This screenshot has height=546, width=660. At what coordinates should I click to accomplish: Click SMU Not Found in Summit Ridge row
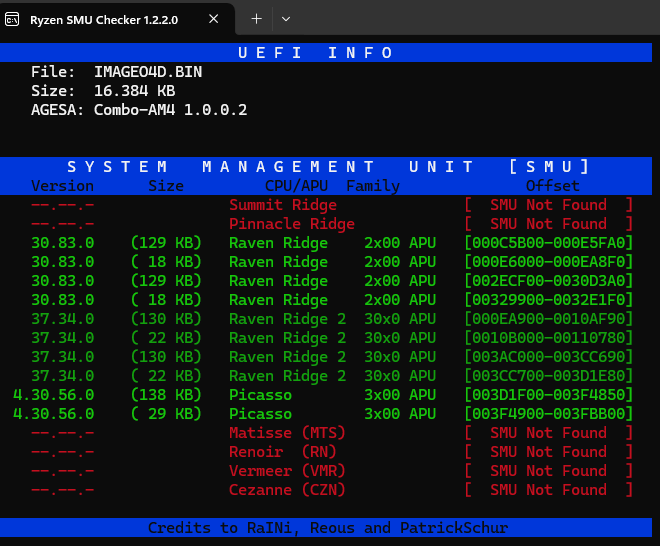(x=548, y=205)
